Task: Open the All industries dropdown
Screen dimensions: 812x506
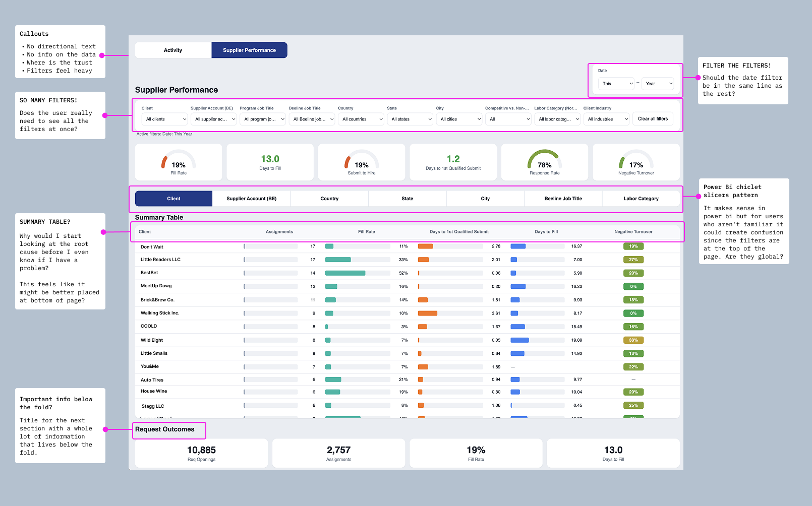Action: [x=607, y=119]
